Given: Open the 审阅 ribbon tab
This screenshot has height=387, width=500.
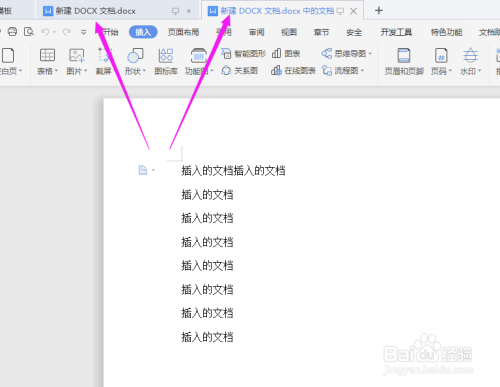Looking at the screenshot, I should (x=256, y=32).
